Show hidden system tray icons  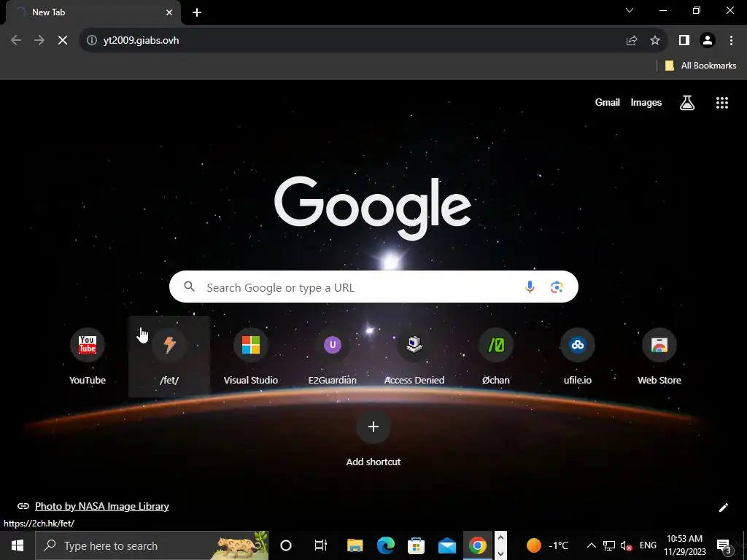[x=591, y=545]
